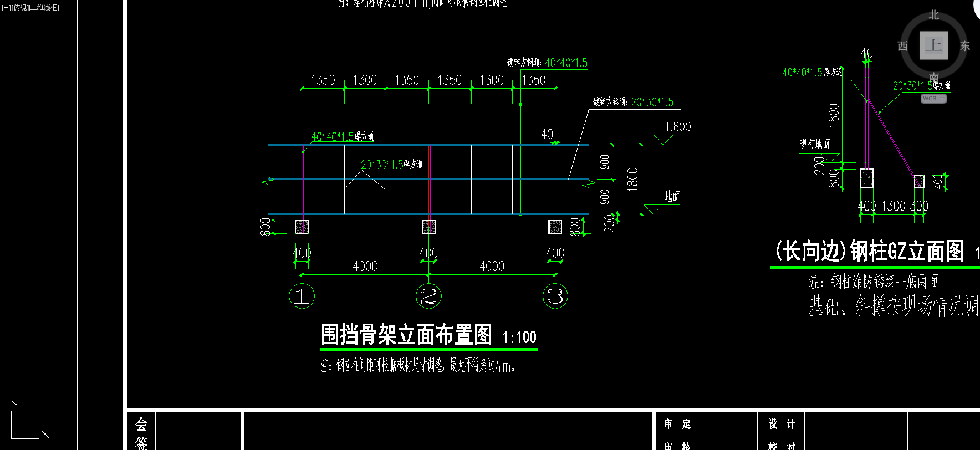Select the 现有地面 label
Image resolution: width=980 pixels, height=450 pixels.
814,144
